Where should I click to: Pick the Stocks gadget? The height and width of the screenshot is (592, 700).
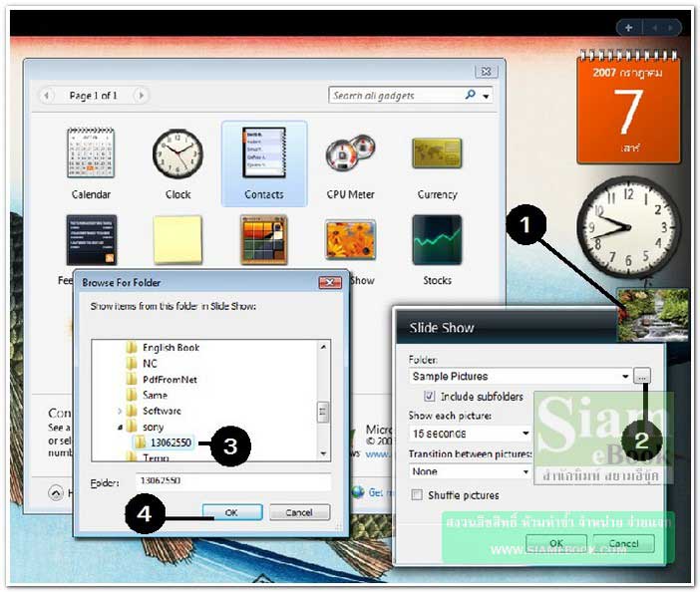tap(437, 240)
